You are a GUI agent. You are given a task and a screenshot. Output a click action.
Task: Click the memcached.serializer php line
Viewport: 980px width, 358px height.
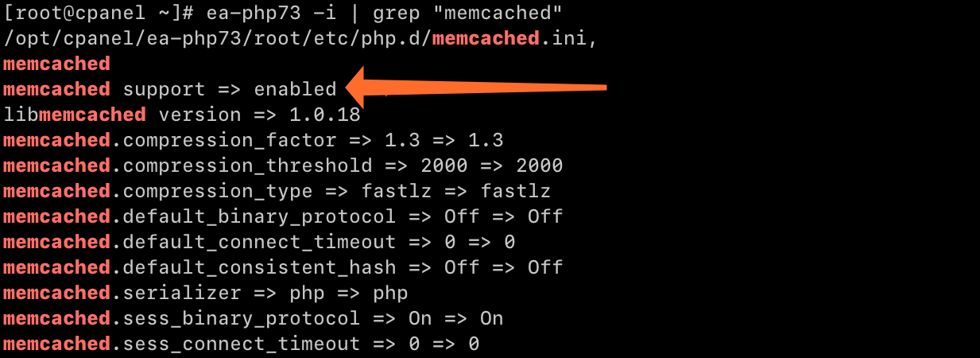coord(206,293)
